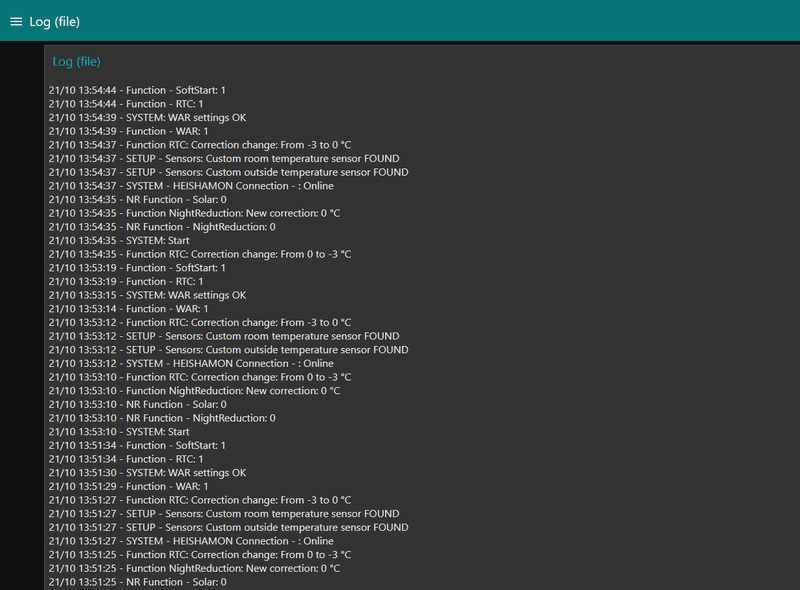The height and width of the screenshot is (590, 800).
Task: Select '13:53:10 - NR Function - NightReduction: 0' line
Action: coord(162,419)
